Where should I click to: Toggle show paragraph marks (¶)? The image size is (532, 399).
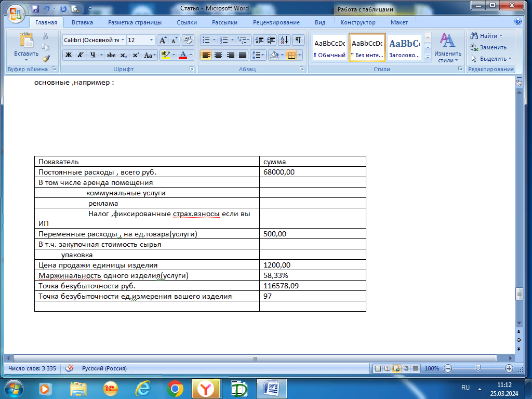tap(298, 40)
